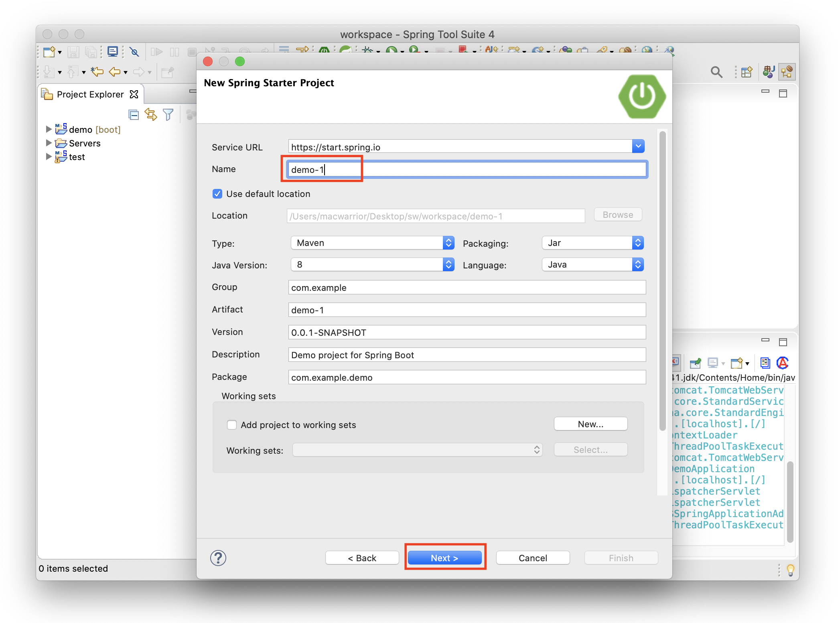Click the Cancel button
This screenshot has width=840, height=623.
532,558
